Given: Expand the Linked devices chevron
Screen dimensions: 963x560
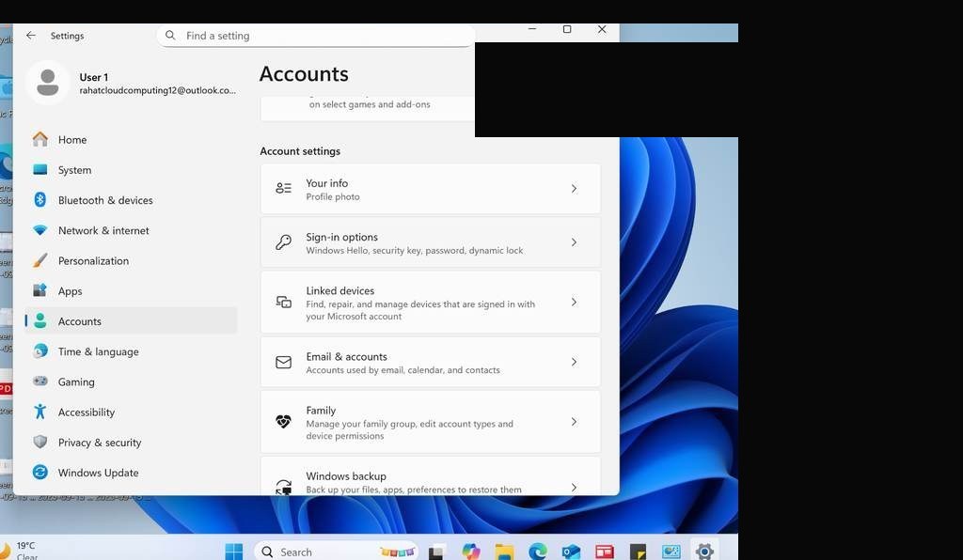Looking at the screenshot, I should (x=574, y=302).
